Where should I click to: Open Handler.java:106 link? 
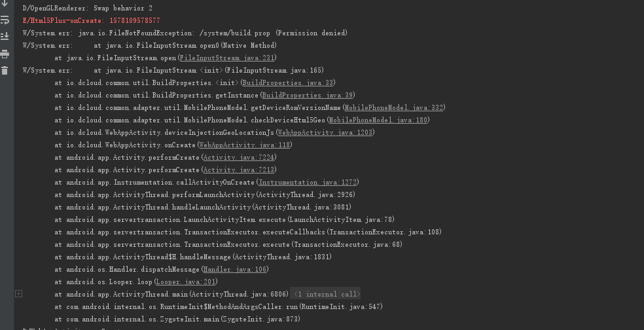pyautogui.click(x=235, y=269)
